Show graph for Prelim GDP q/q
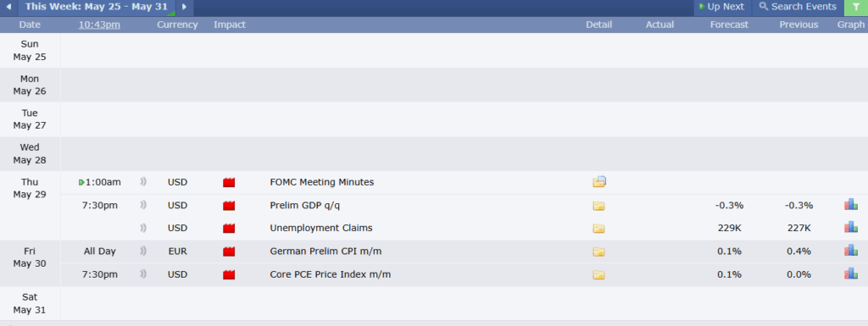This screenshot has width=868, height=326. point(851,205)
